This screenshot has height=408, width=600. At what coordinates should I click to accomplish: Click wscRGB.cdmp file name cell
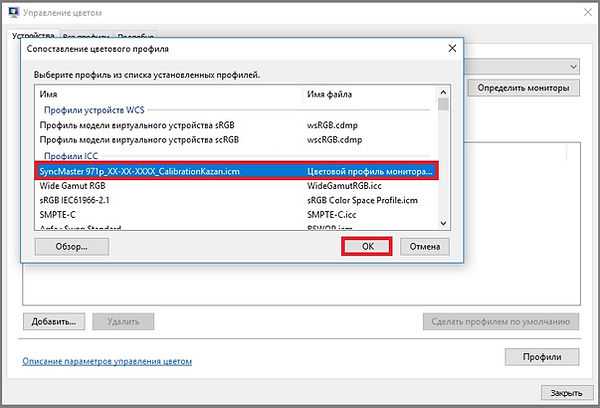tap(334, 140)
